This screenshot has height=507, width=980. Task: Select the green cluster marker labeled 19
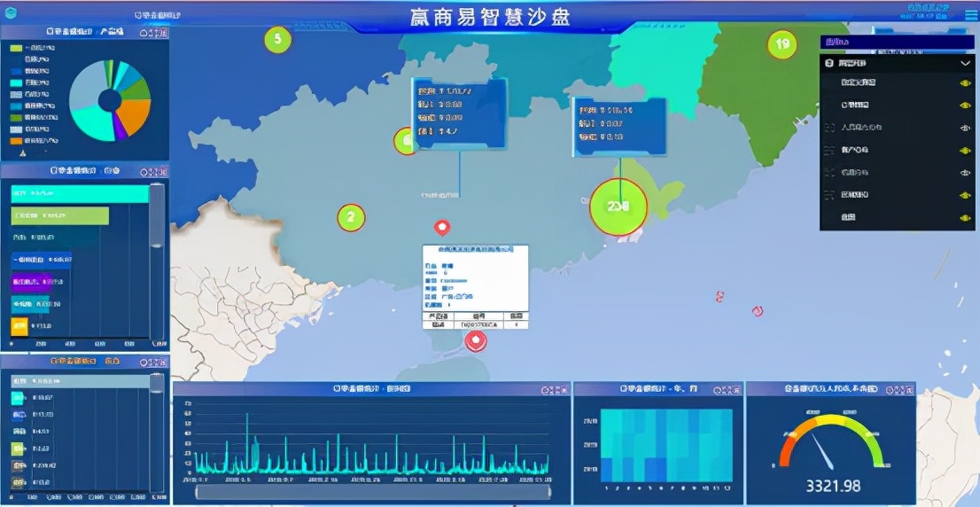click(x=782, y=44)
